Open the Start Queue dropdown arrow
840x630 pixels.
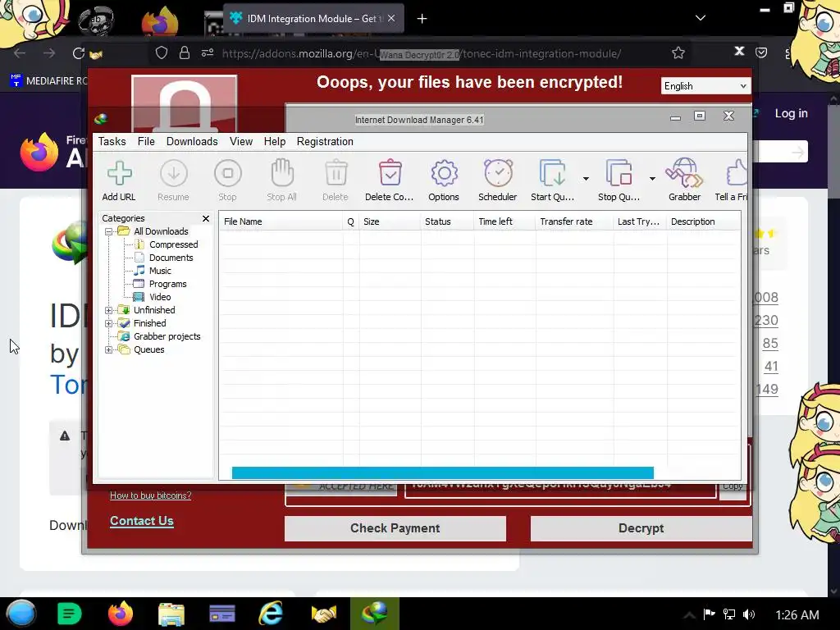pos(586,178)
